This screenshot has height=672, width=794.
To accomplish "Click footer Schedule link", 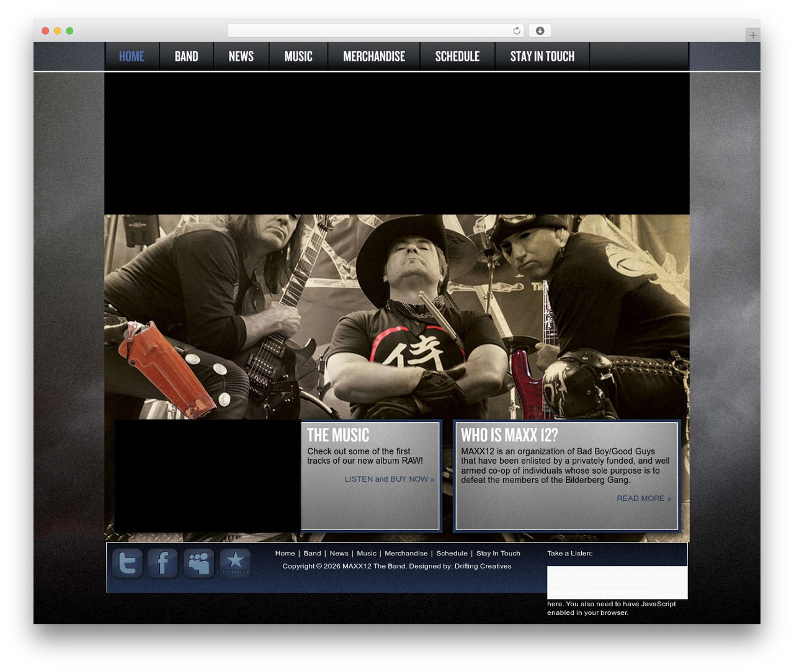I will (x=452, y=554).
